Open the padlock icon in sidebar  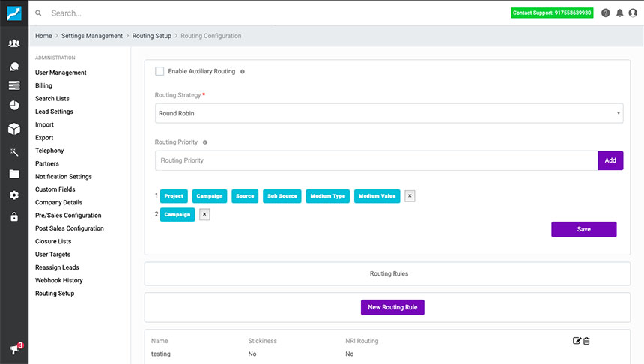click(x=14, y=216)
